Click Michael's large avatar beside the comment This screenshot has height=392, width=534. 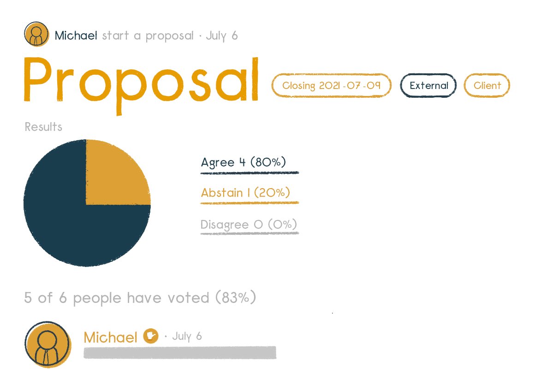pyautogui.click(x=47, y=344)
